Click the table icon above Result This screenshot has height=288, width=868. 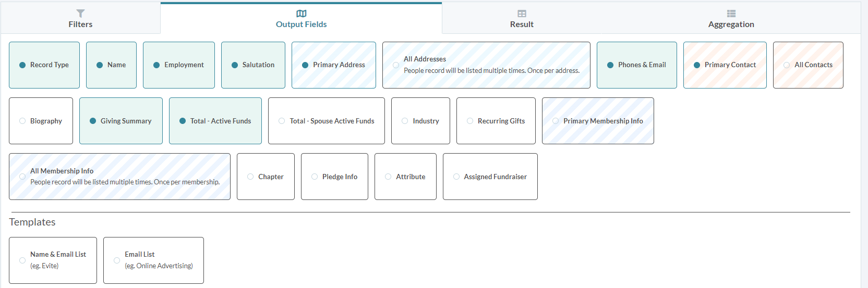point(522,14)
